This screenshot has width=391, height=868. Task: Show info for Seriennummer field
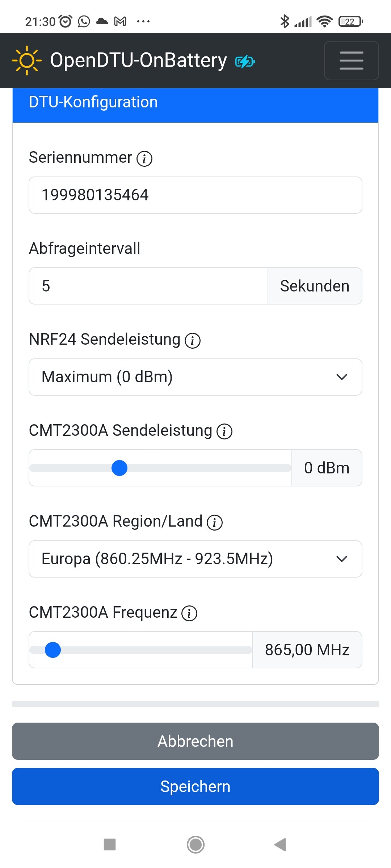(x=144, y=158)
